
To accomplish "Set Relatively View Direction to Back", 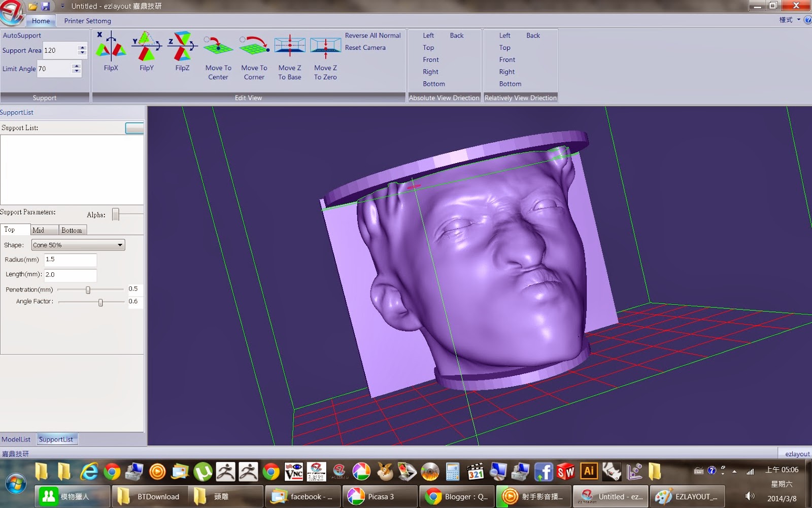I will [x=533, y=36].
